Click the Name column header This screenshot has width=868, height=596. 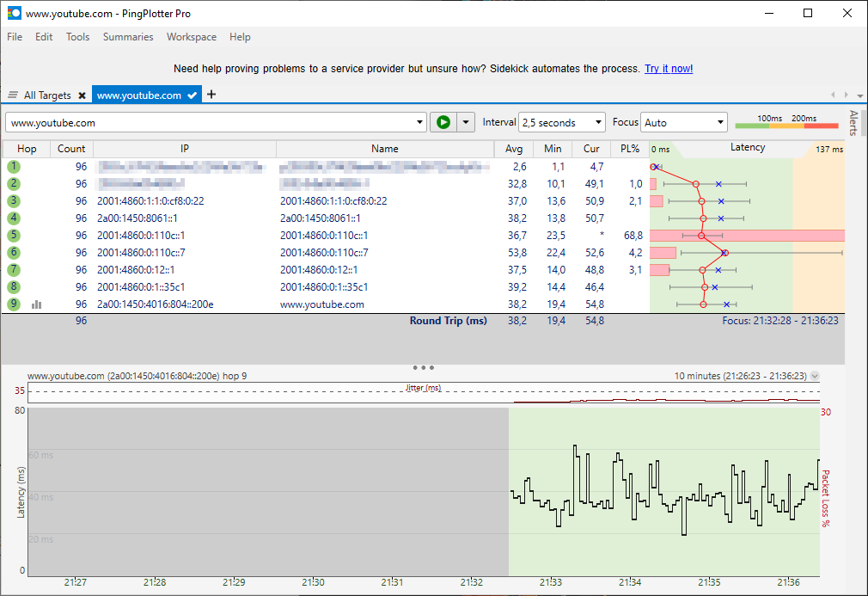pyautogui.click(x=385, y=149)
